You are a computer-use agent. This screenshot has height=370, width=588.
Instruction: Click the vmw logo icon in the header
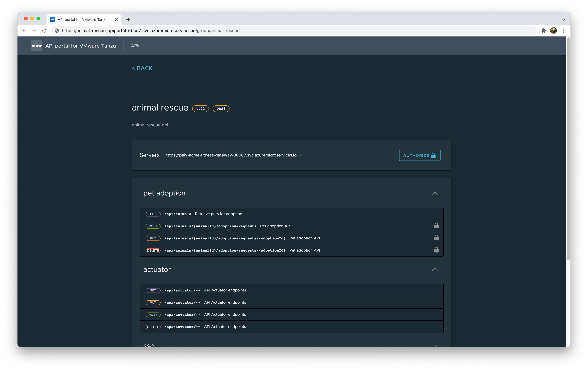[37, 46]
